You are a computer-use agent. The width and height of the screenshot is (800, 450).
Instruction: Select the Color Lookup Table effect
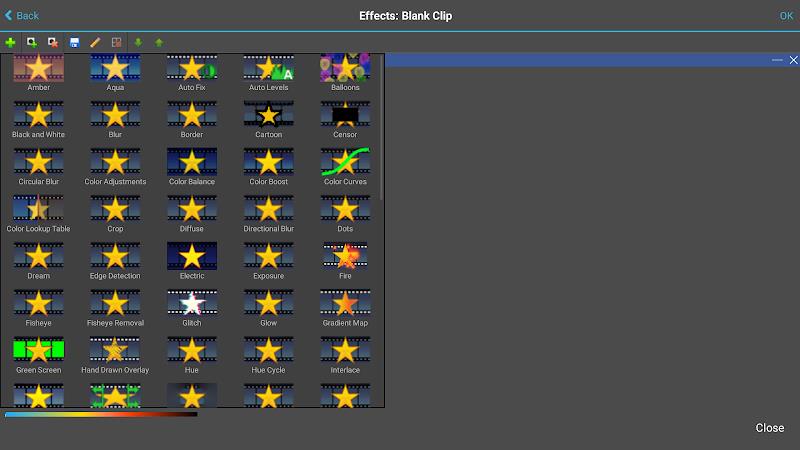pyautogui.click(x=38, y=214)
